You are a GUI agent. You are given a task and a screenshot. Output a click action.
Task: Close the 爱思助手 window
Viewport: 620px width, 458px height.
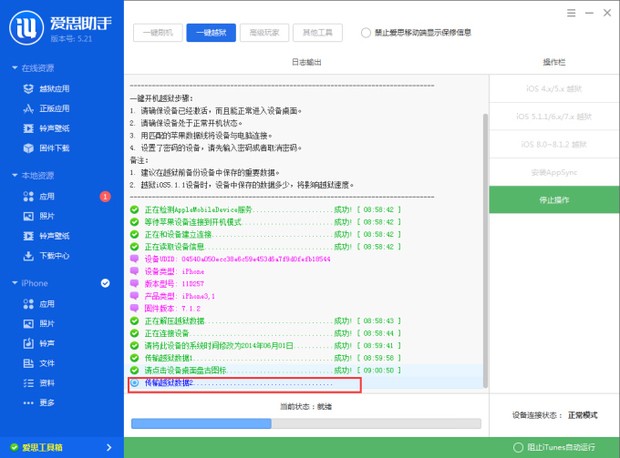[x=607, y=13]
